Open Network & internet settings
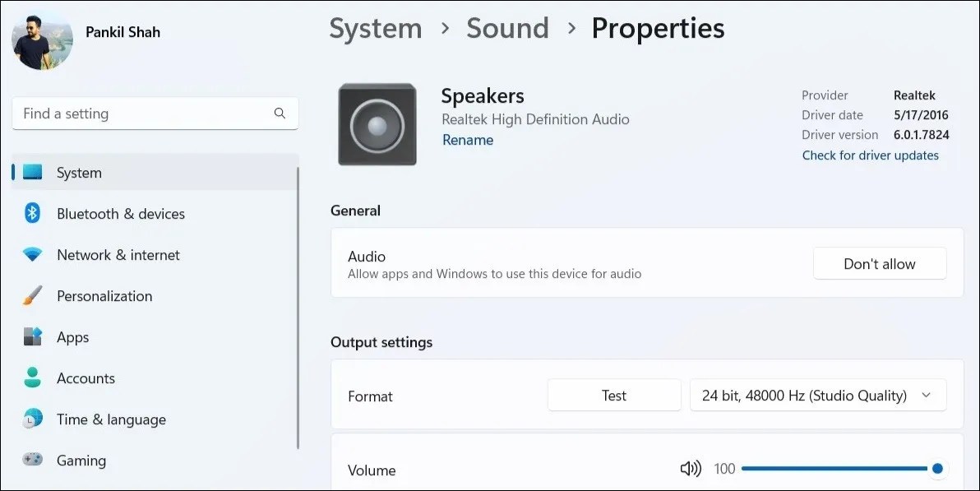This screenshot has width=980, height=491. [x=118, y=254]
